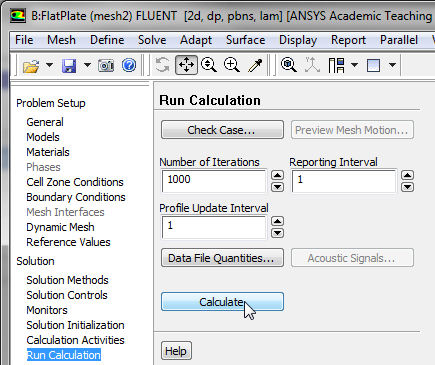
Task: Open the Adapt menu
Action: click(196, 40)
